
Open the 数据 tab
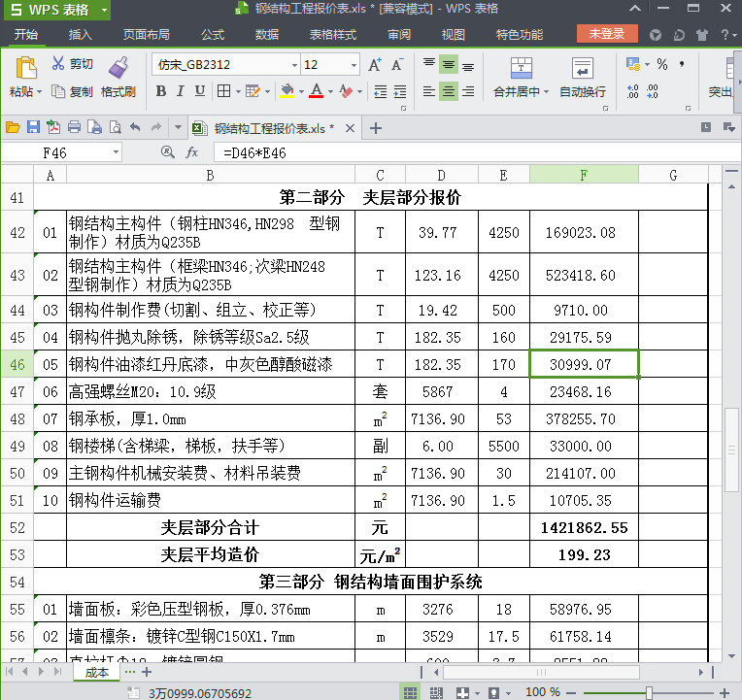click(x=267, y=35)
